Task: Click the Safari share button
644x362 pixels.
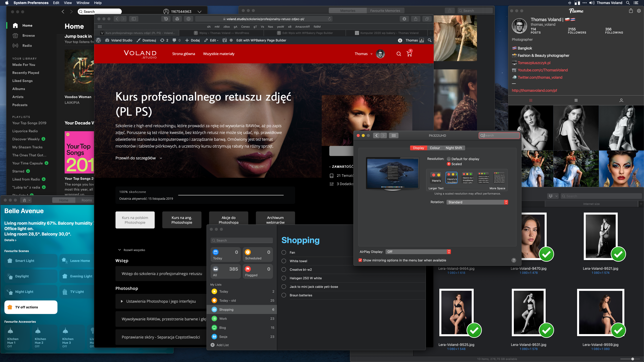Action: pyautogui.click(x=416, y=19)
